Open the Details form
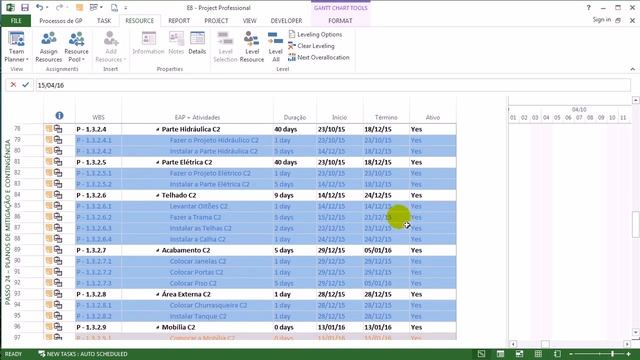Screen dimensions: 640x360 click(197, 43)
